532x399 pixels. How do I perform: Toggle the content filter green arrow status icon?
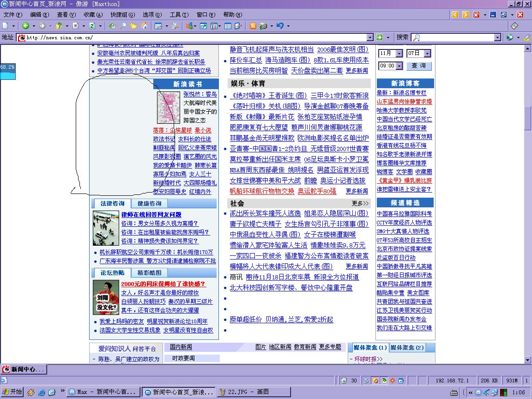pos(384,381)
